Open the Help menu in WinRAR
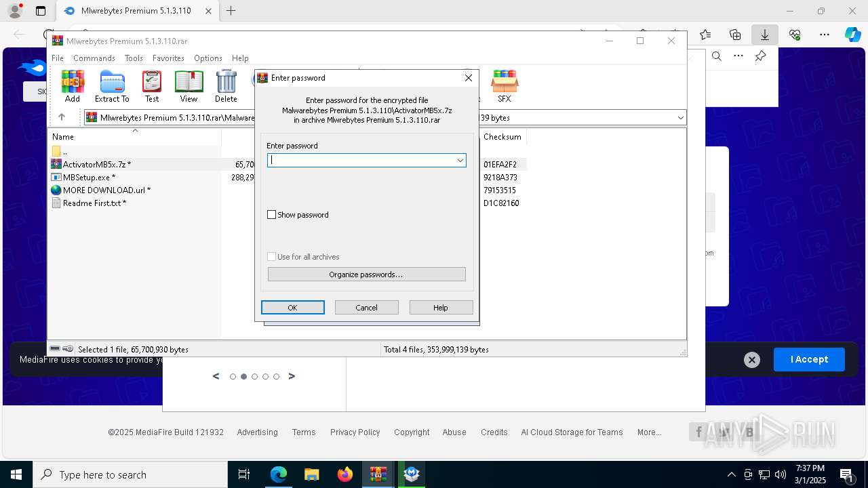This screenshot has height=488, width=868. 240,58
